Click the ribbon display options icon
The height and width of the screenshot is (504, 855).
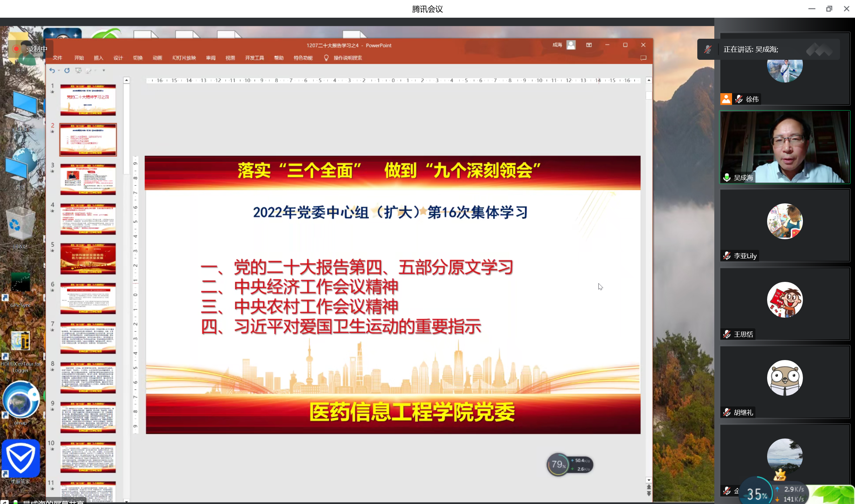point(589,45)
